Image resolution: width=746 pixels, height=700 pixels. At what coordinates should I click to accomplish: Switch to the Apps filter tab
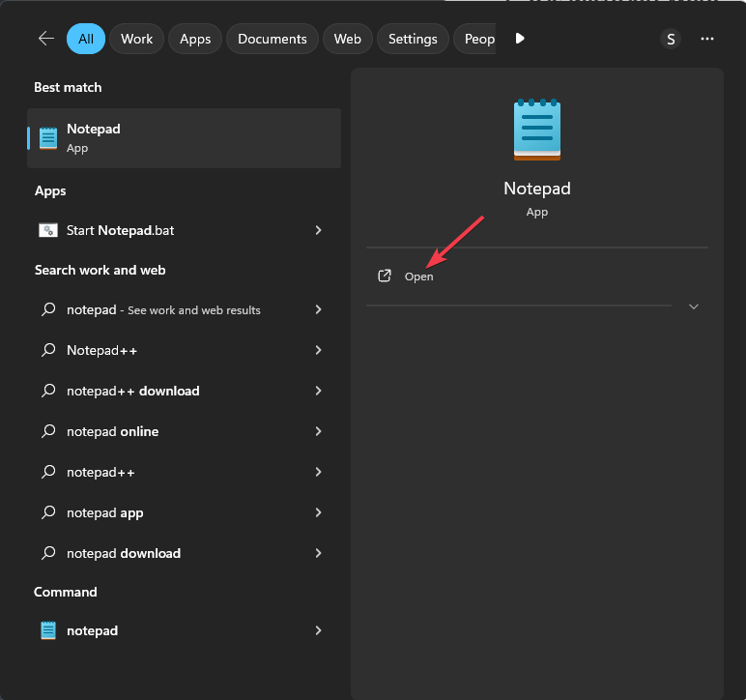click(x=195, y=39)
